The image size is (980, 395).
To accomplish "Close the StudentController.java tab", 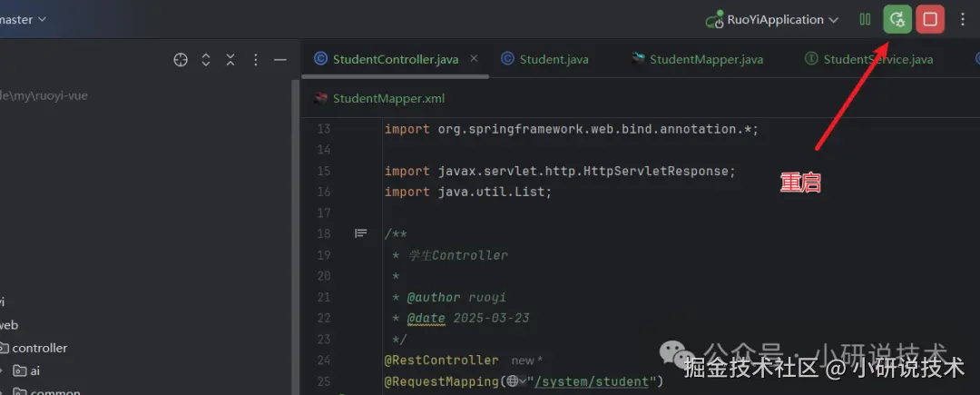I will 474,58.
